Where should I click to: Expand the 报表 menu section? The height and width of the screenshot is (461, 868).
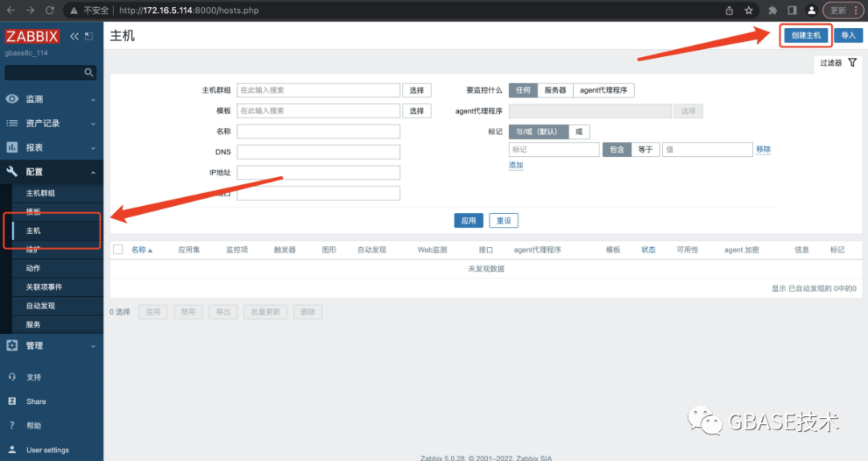click(x=93, y=149)
